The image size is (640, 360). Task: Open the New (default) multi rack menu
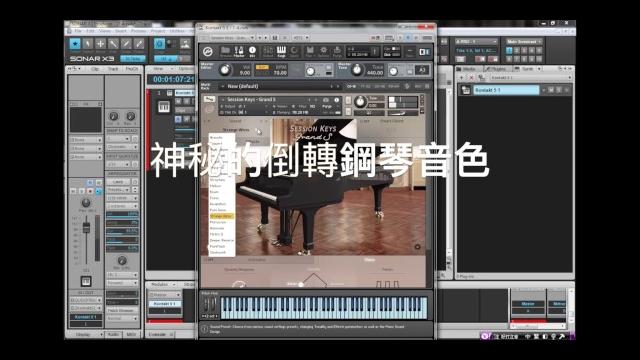[x=279, y=86]
